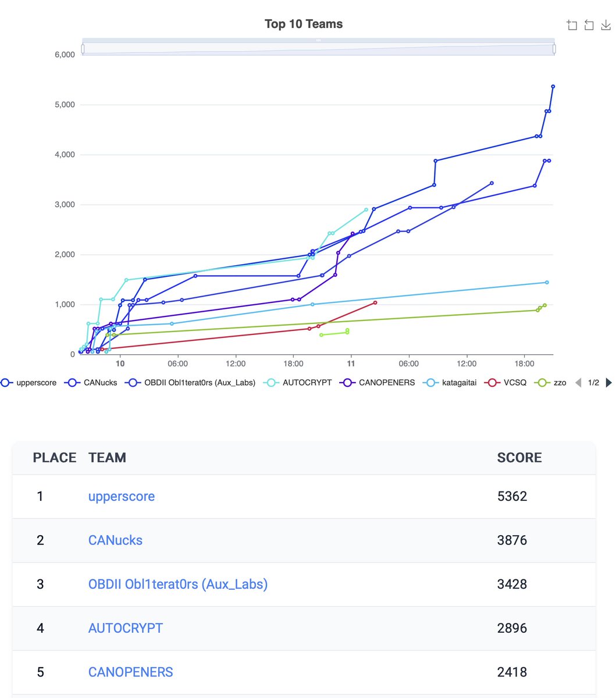Select score value 2896

click(x=512, y=628)
